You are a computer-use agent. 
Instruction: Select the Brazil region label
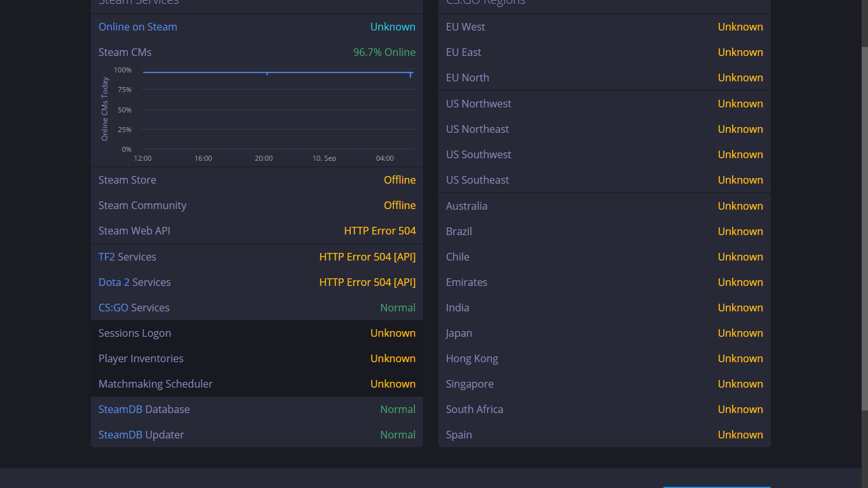pos(459,231)
